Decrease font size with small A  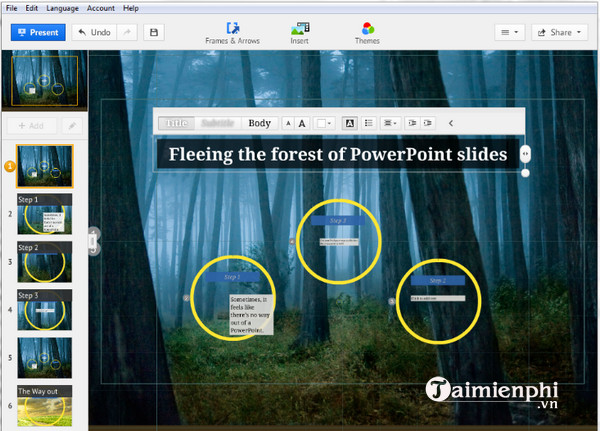tap(289, 123)
